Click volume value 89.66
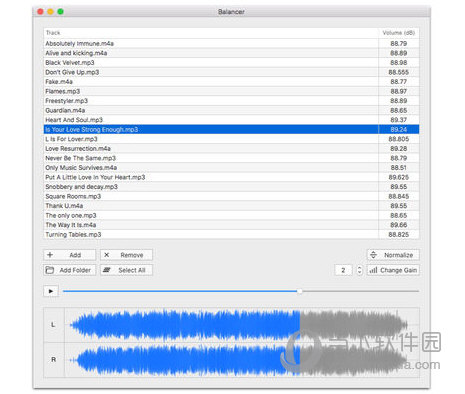The width and height of the screenshot is (465, 394). [399, 225]
